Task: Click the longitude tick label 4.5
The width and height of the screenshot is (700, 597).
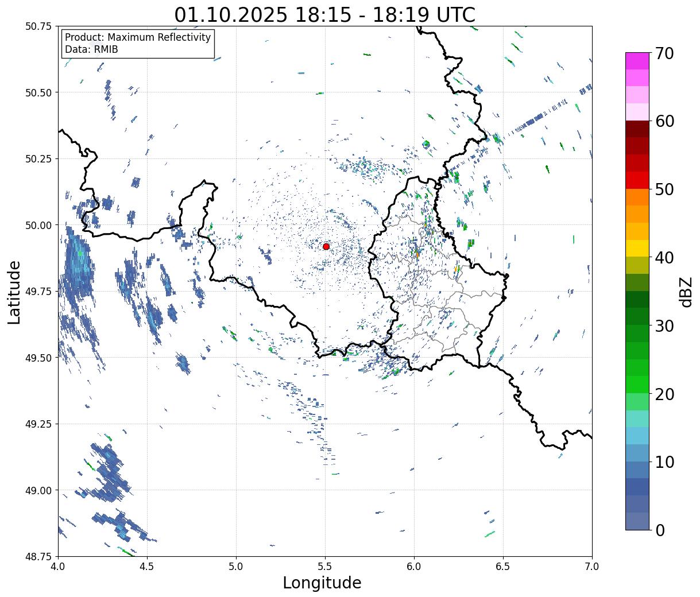Action: click(x=147, y=566)
